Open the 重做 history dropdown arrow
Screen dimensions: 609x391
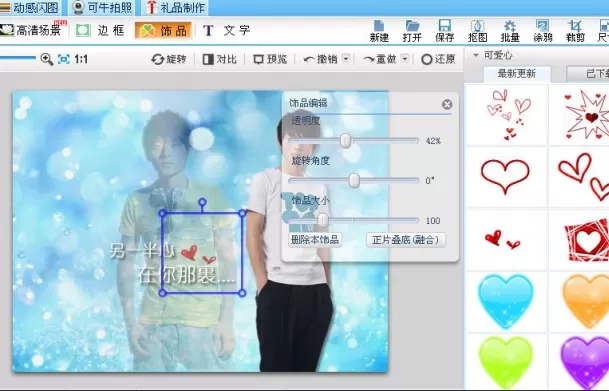pyautogui.click(x=405, y=59)
